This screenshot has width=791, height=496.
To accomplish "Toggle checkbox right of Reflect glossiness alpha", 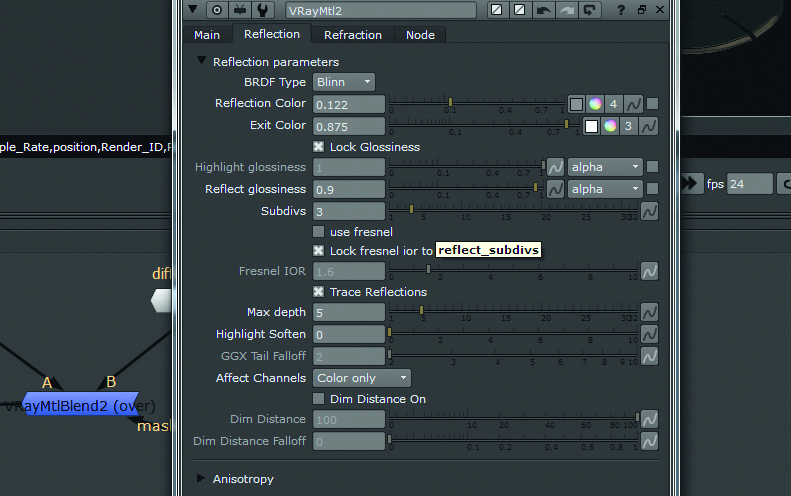I will click(652, 189).
